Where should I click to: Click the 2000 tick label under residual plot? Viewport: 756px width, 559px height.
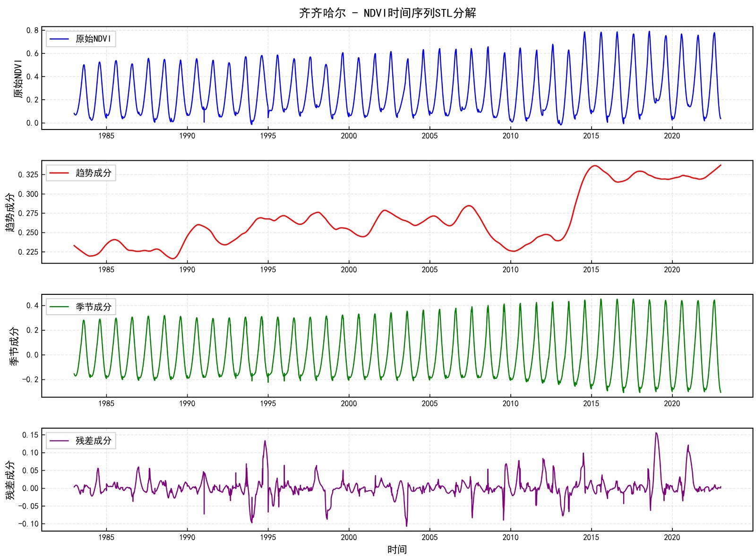[349, 537]
